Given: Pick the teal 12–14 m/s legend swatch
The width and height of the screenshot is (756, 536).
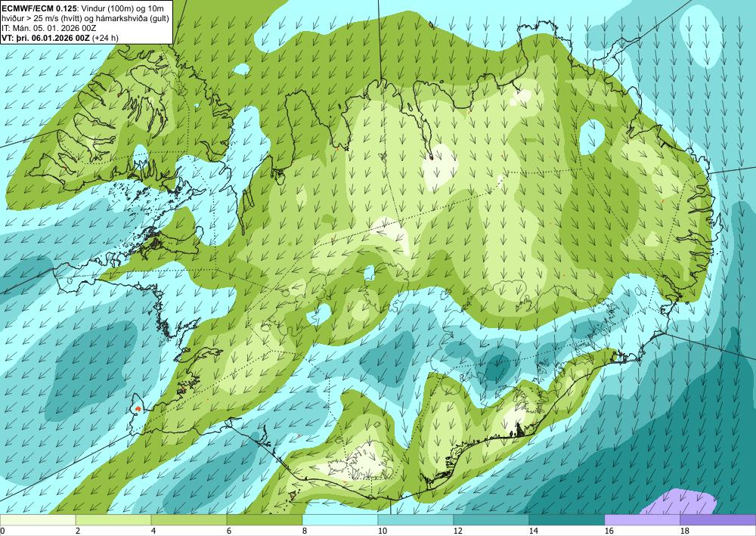Looking at the screenshot, I should (x=491, y=520).
